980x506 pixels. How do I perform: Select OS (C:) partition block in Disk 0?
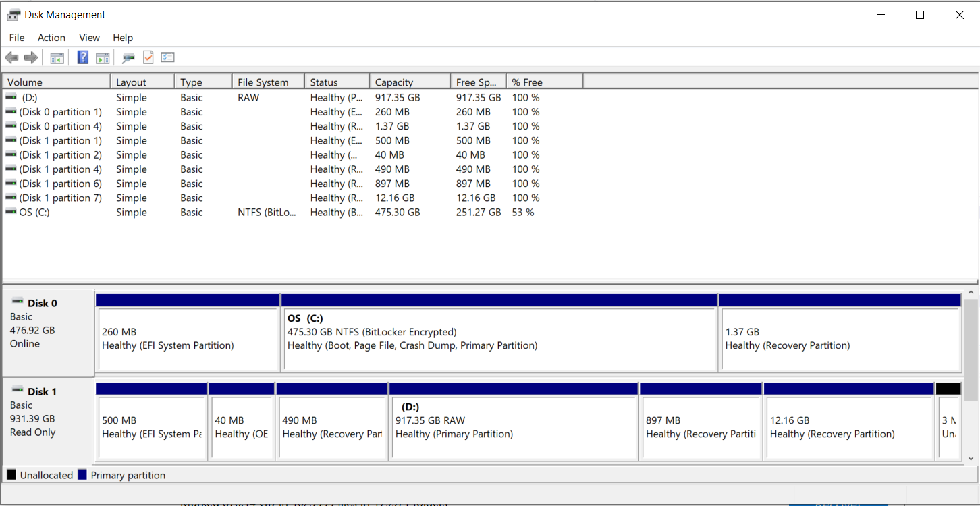pyautogui.click(x=499, y=333)
